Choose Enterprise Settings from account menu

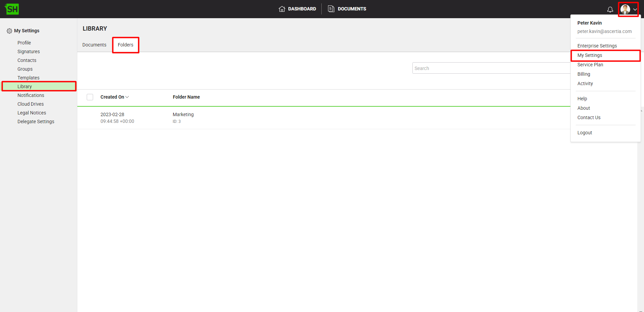[597, 46]
